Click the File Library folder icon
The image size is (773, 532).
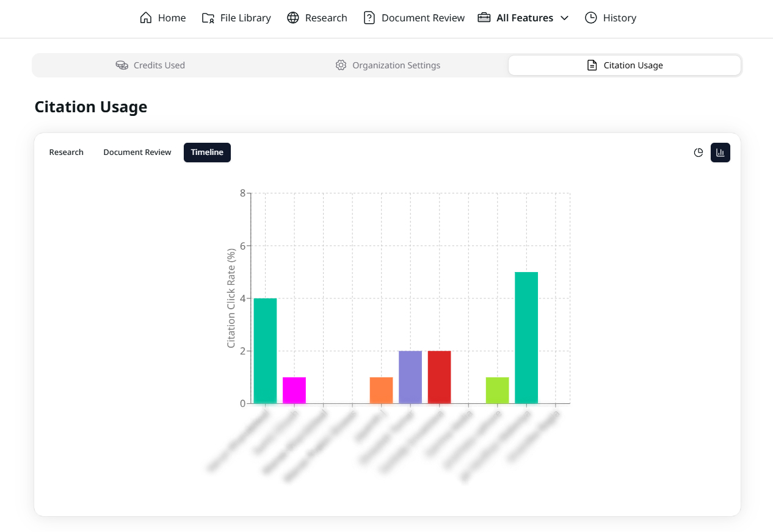pyautogui.click(x=208, y=18)
